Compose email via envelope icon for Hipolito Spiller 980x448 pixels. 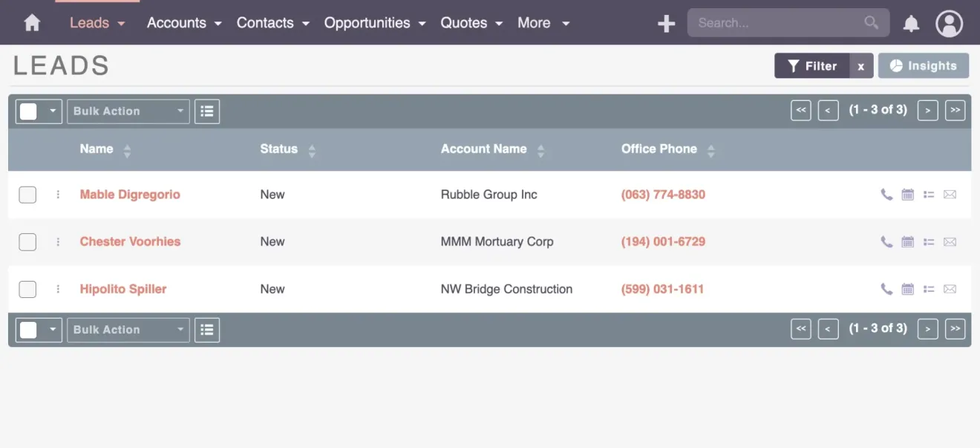(950, 289)
